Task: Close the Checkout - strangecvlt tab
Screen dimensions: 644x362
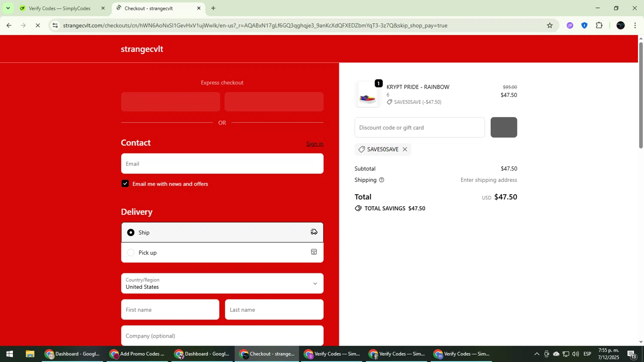Action: tap(199, 8)
